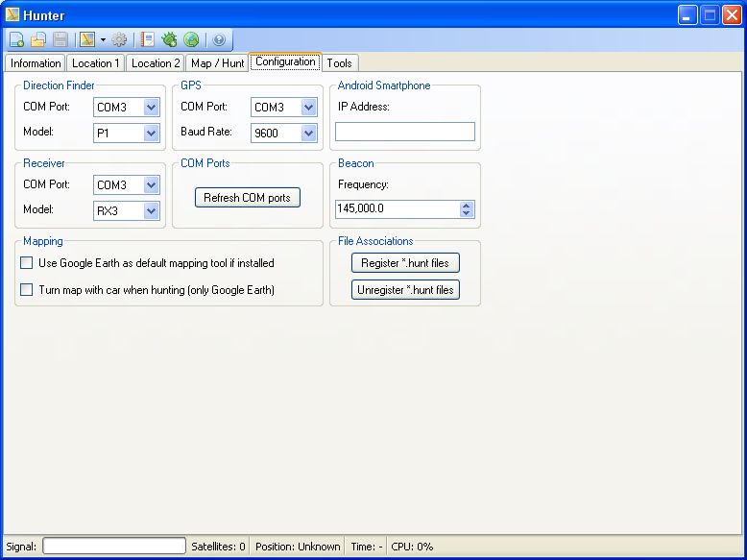Enable Google Earth as default mapping tool
Image resolution: width=747 pixels, height=560 pixels.
[x=27, y=263]
